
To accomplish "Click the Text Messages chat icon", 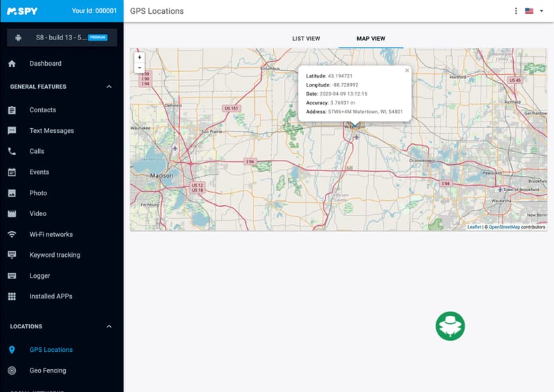I will tap(12, 131).
